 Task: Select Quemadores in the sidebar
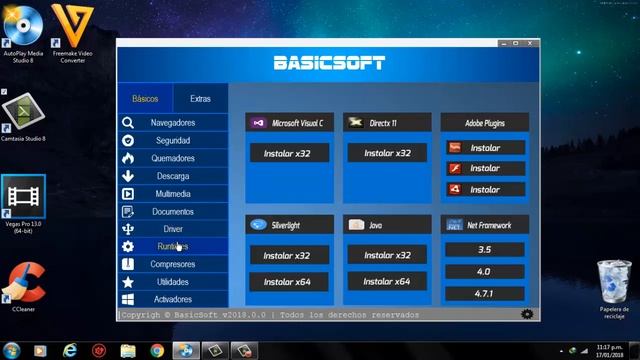(173, 158)
